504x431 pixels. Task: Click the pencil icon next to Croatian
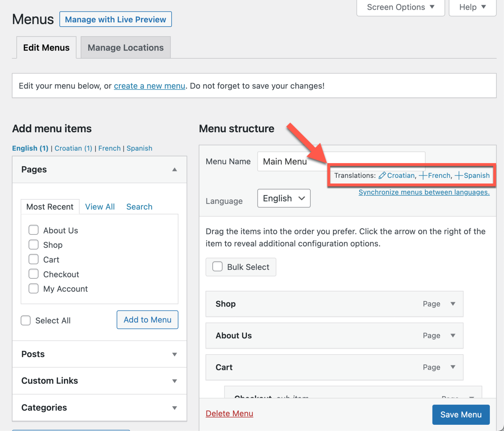(x=382, y=176)
